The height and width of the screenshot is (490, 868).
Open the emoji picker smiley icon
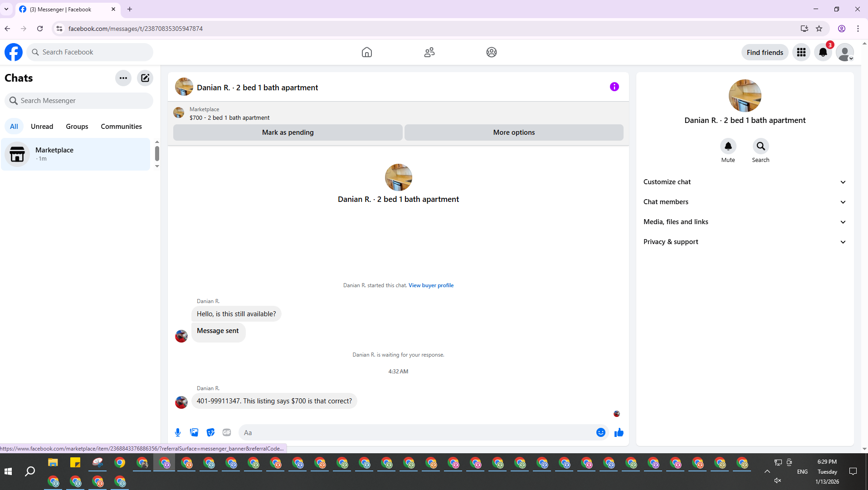(x=601, y=432)
